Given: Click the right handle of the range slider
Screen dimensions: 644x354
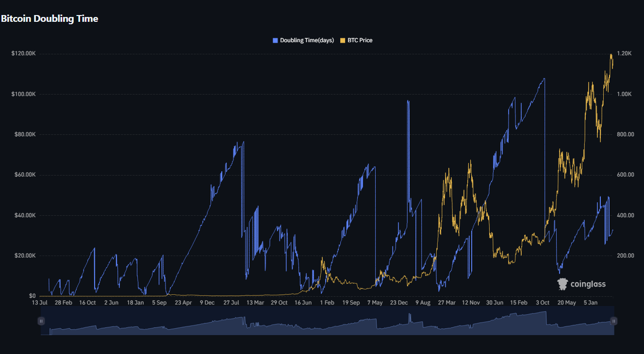Looking at the screenshot, I should 613,321.
